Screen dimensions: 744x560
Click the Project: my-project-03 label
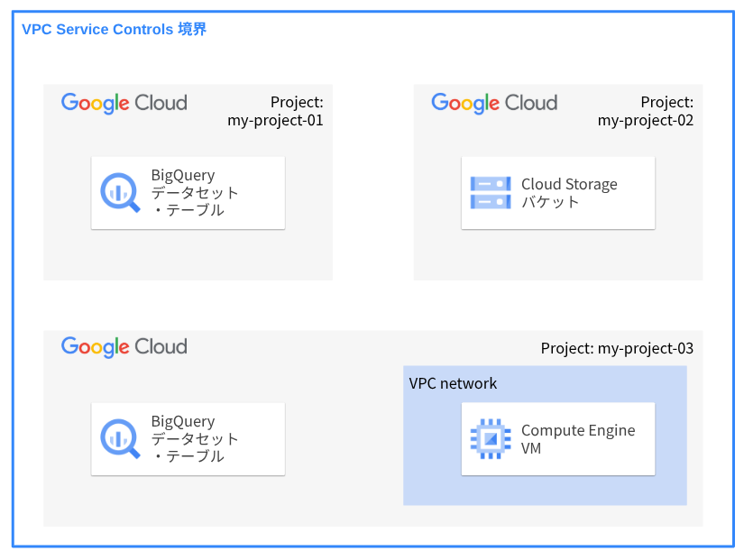point(617,348)
